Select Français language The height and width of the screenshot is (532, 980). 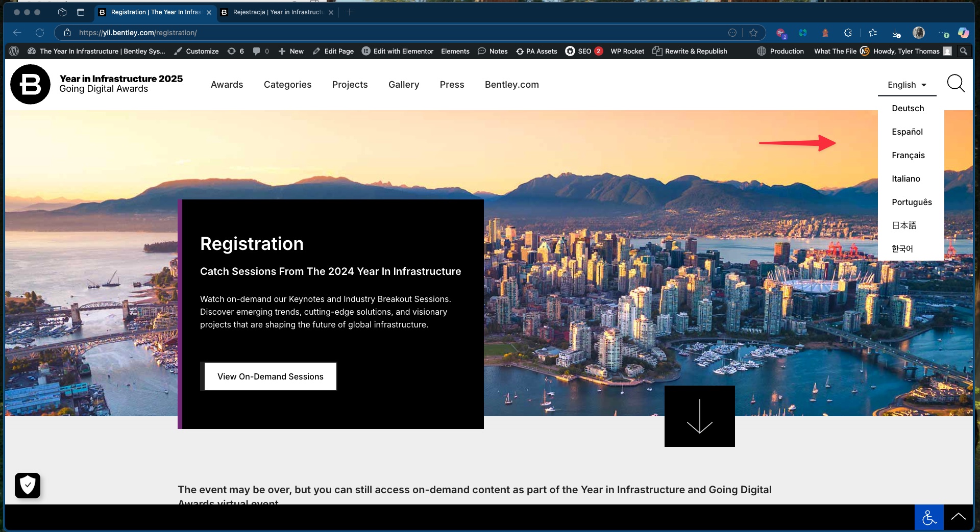pyautogui.click(x=908, y=155)
